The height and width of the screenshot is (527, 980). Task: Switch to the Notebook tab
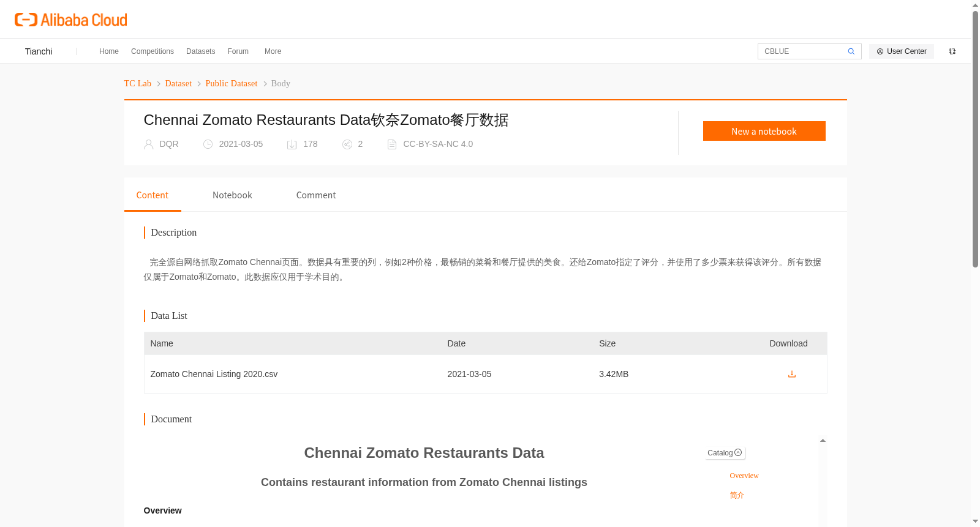(x=232, y=195)
